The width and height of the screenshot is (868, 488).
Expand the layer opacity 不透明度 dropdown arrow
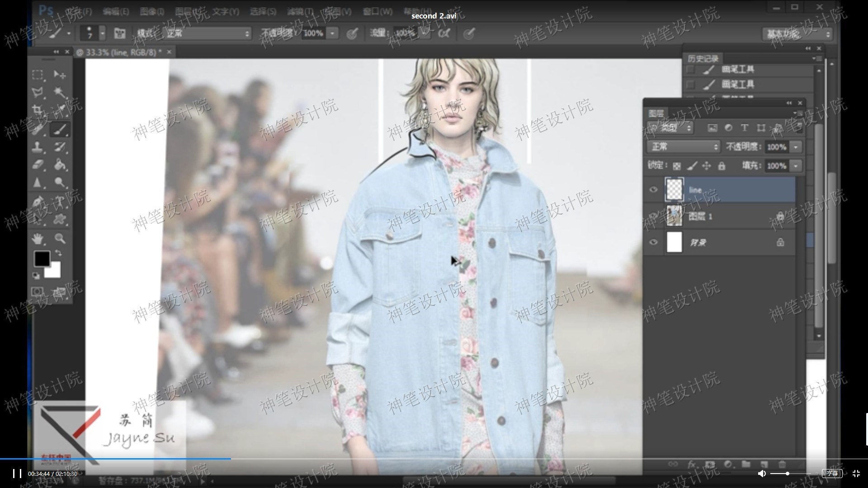[796, 147]
